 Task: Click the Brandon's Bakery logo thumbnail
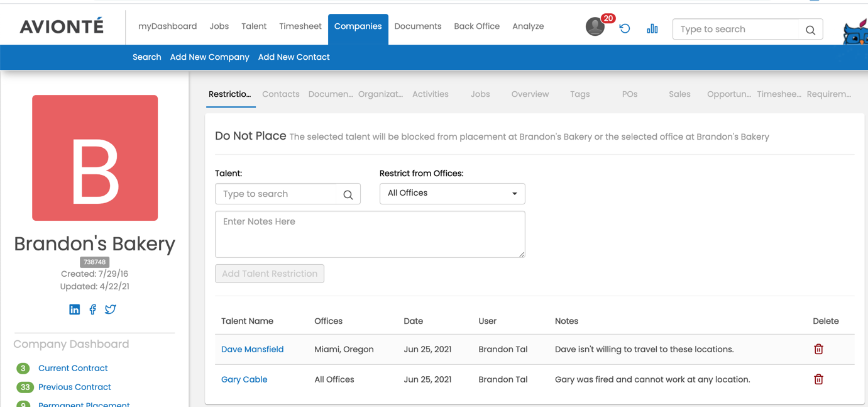tap(95, 158)
